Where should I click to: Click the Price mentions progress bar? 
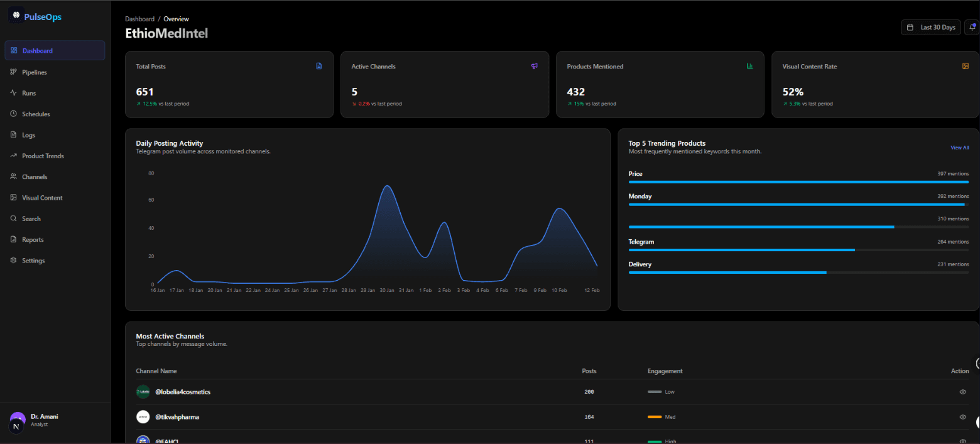pos(798,182)
